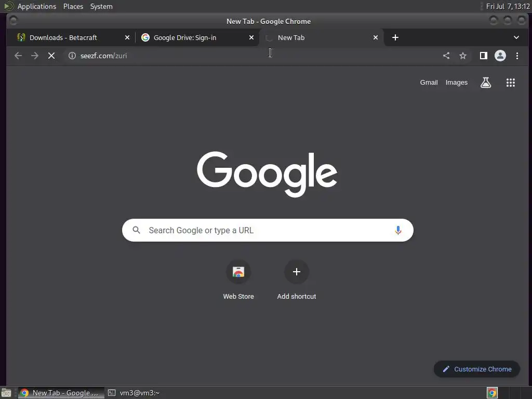The height and width of the screenshot is (399, 532).
Task: Go forward with the forward arrow
Action: tap(35, 56)
